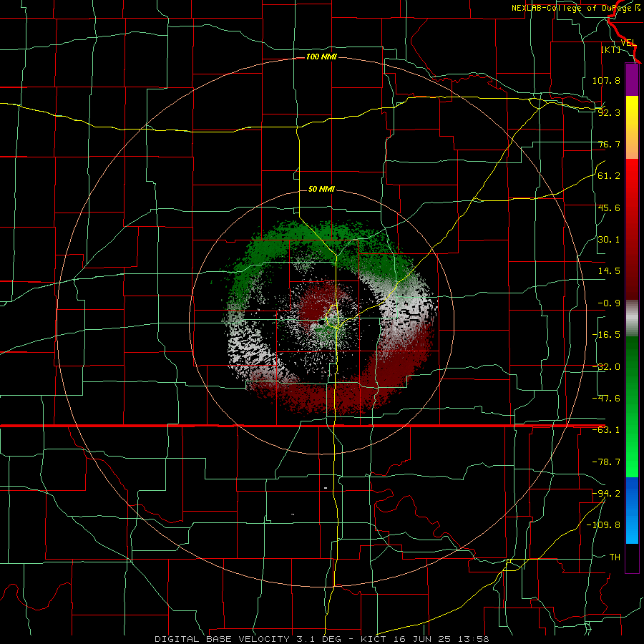Viewport: 644px width, 644px height.
Task: Click the 14.5 velocity scale value
Action: 609,271
